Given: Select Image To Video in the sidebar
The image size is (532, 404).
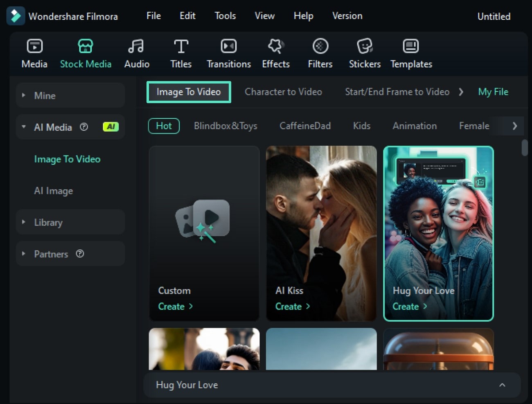Looking at the screenshot, I should [x=67, y=159].
